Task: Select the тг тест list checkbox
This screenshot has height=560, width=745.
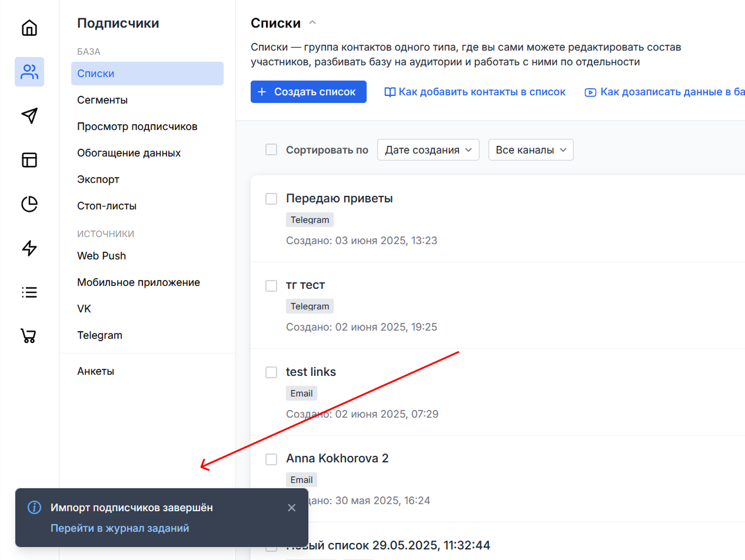Action: 271,285
